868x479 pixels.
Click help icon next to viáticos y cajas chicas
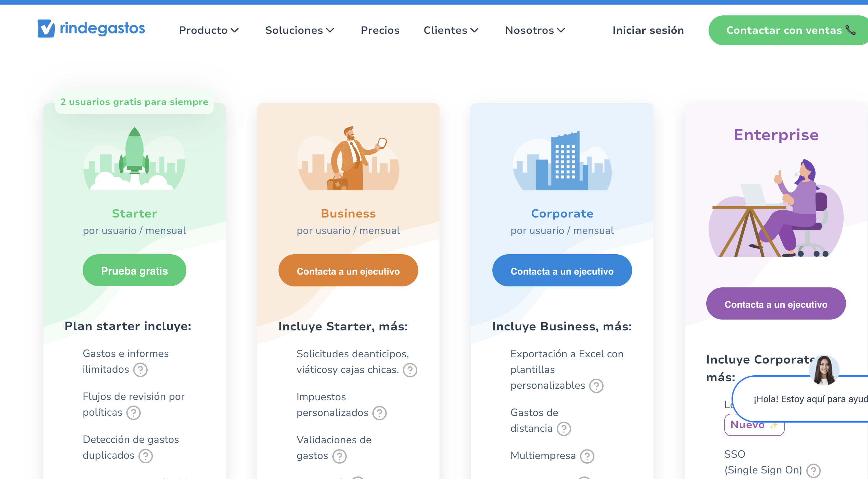pos(410,370)
